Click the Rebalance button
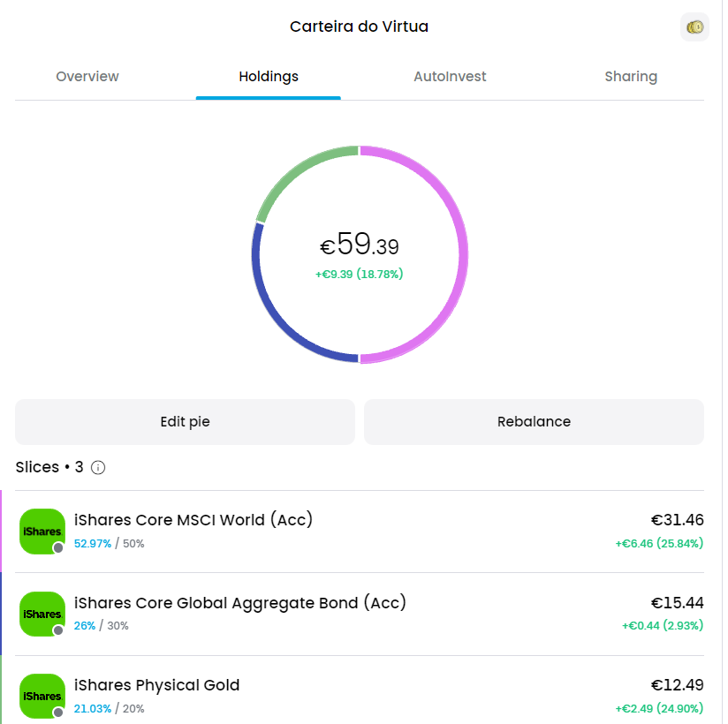728x724 pixels. point(534,421)
